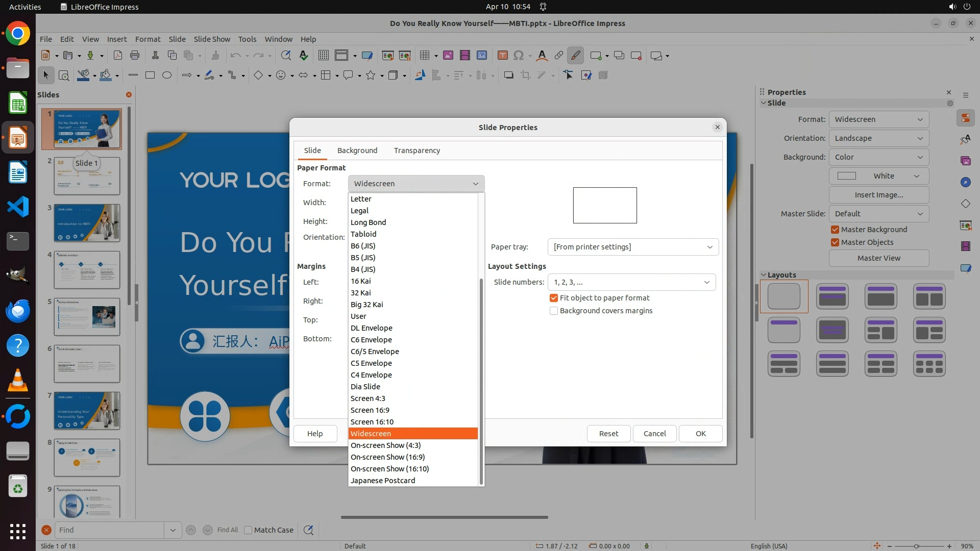Open the Master Slide dropdown in Properties
This screenshot has width=980, height=551.
pos(878,214)
